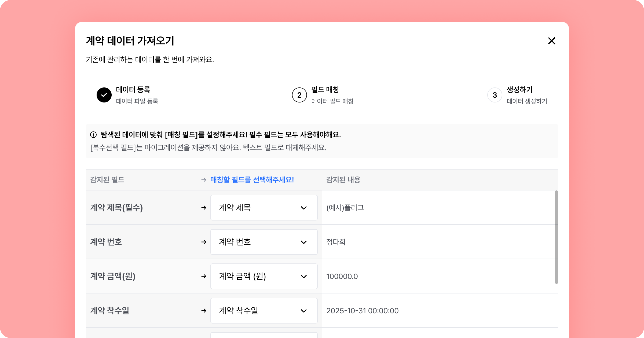Click the completed checkmark step icon

pos(104,95)
